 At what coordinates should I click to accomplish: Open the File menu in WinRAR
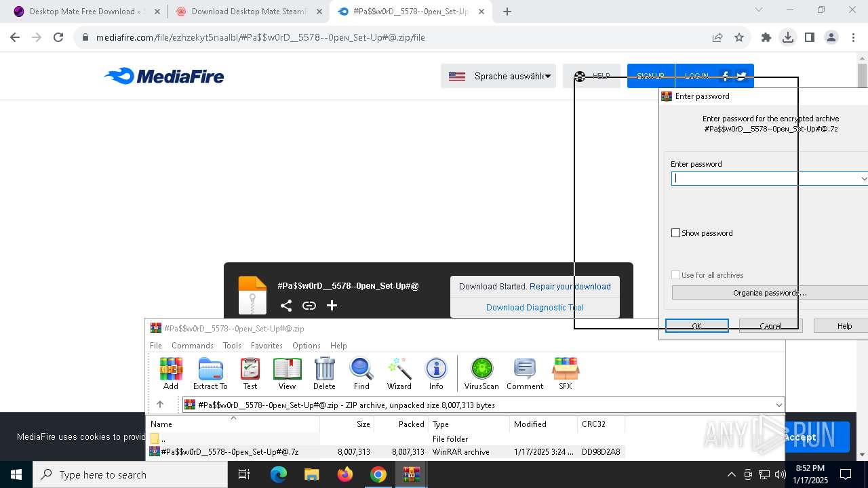(x=156, y=346)
